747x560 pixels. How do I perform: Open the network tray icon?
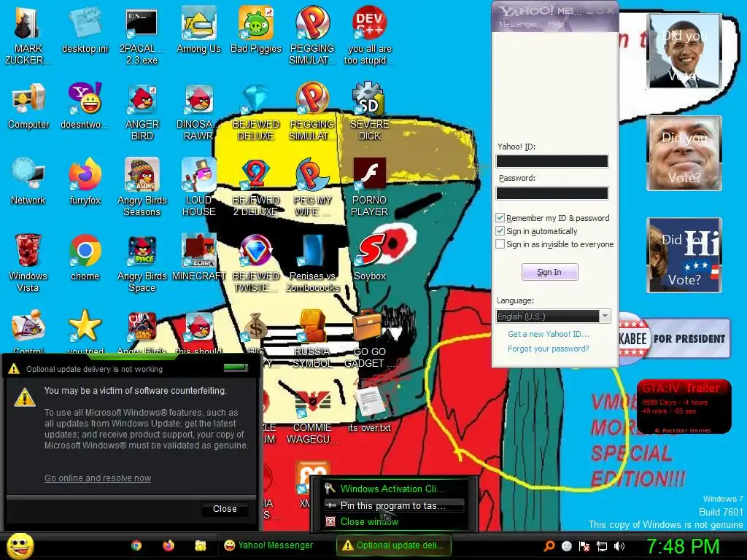click(602, 546)
